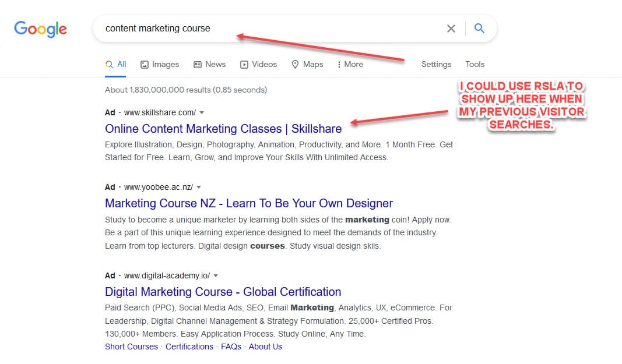
Task: Click the Videos tab play icon
Action: tap(244, 65)
